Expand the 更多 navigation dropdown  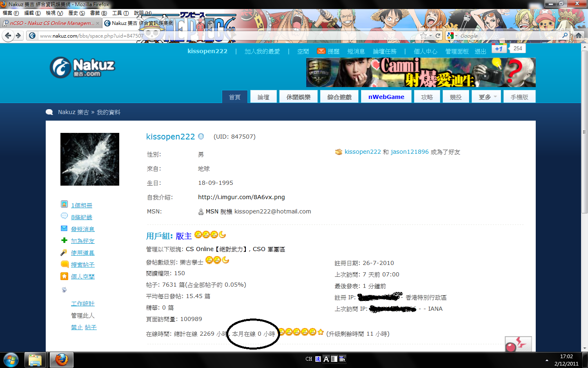coord(487,97)
